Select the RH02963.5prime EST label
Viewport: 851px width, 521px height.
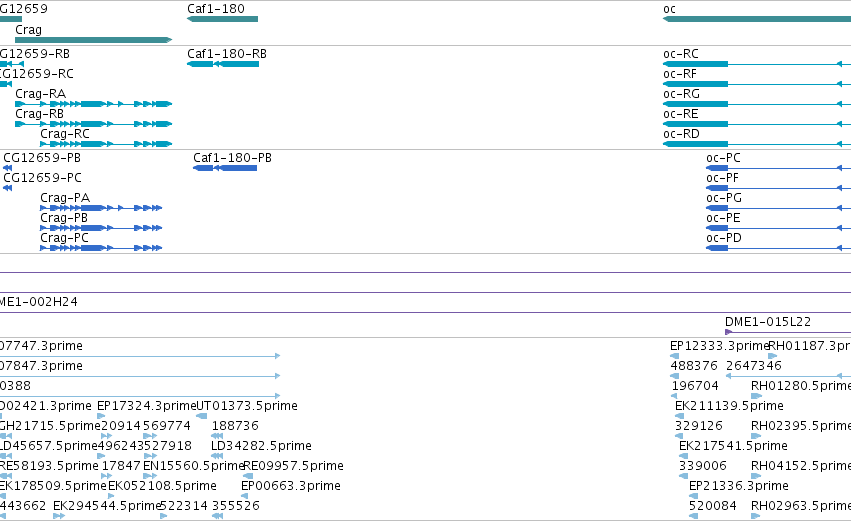point(801,506)
